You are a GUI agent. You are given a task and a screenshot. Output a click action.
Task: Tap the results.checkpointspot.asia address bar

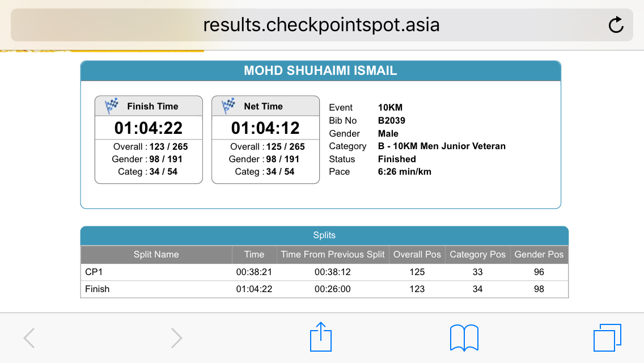pyautogui.click(x=321, y=25)
